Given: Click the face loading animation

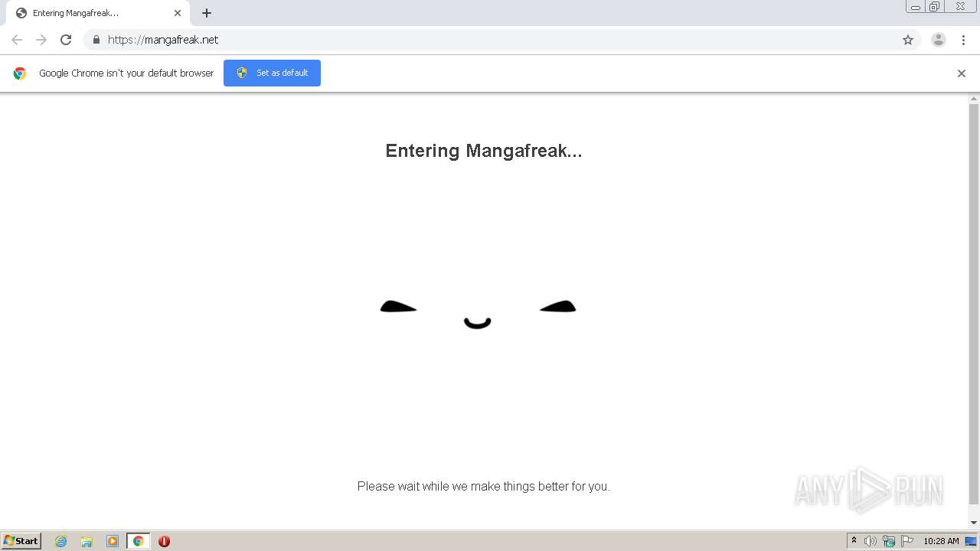Looking at the screenshot, I should click(x=478, y=314).
